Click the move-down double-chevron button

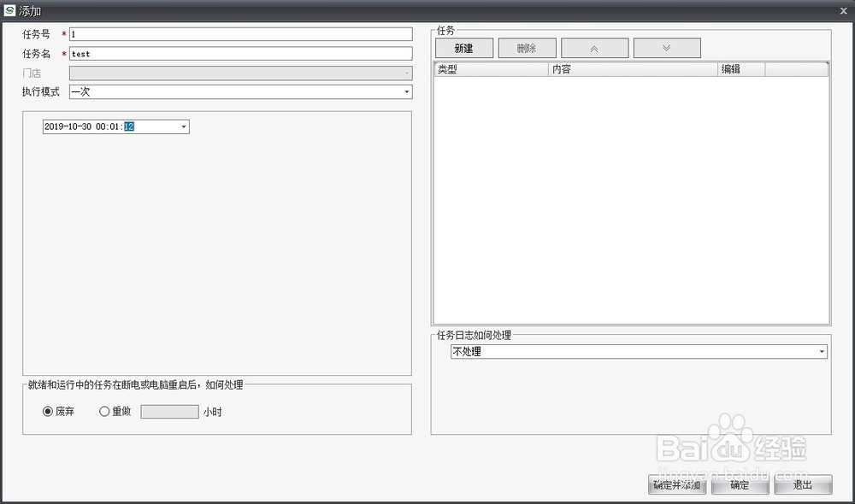pyautogui.click(x=667, y=48)
